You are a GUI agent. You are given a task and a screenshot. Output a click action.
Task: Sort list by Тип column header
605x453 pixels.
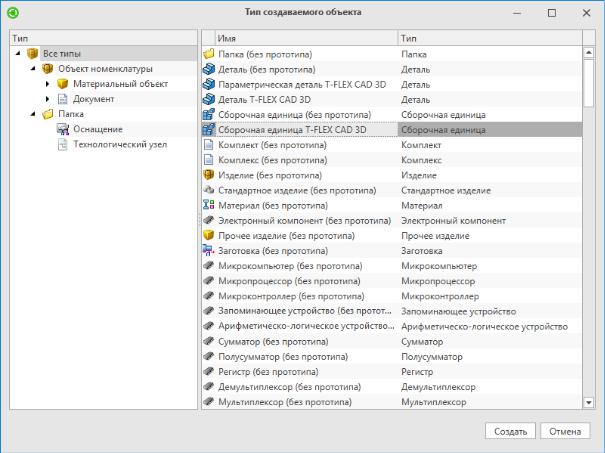point(490,38)
